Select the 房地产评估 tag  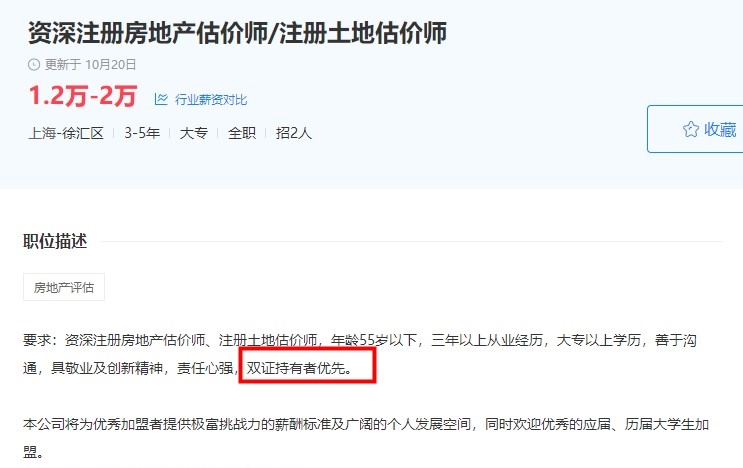[x=64, y=287]
